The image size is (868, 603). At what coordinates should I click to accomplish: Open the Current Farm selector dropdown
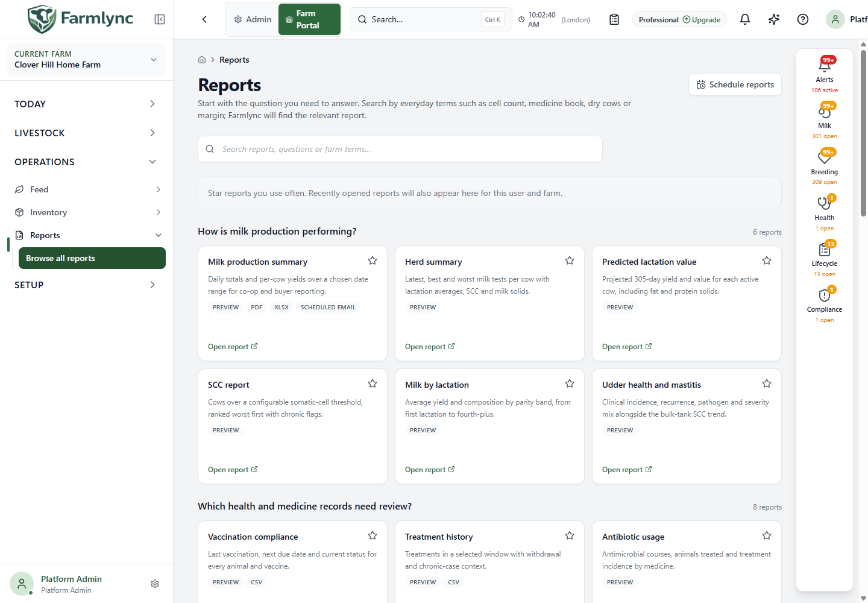coord(86,60)
